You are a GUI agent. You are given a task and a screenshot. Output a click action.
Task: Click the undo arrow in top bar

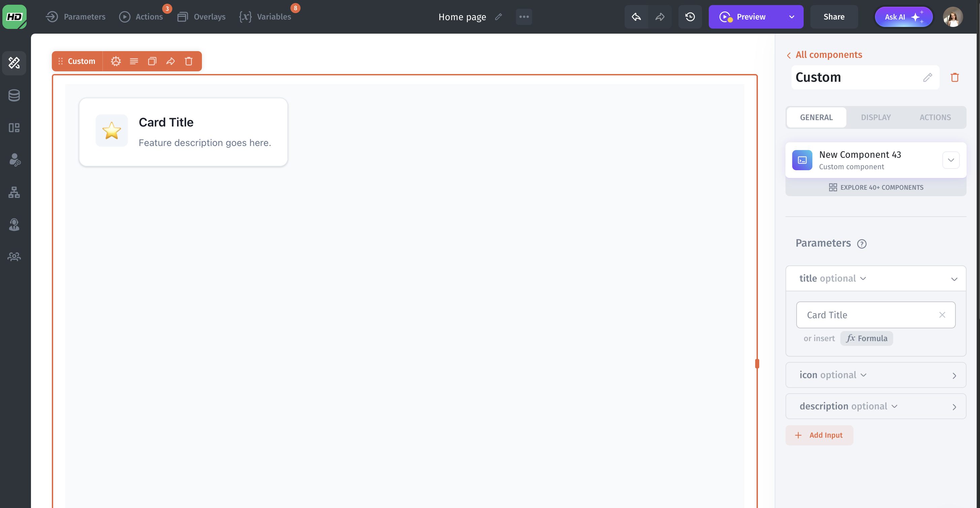[636, 17]
